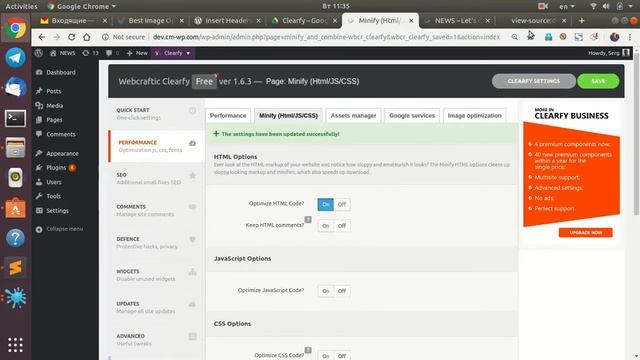
Task: Open the Files manager dock icon
Action: point(16,148)
